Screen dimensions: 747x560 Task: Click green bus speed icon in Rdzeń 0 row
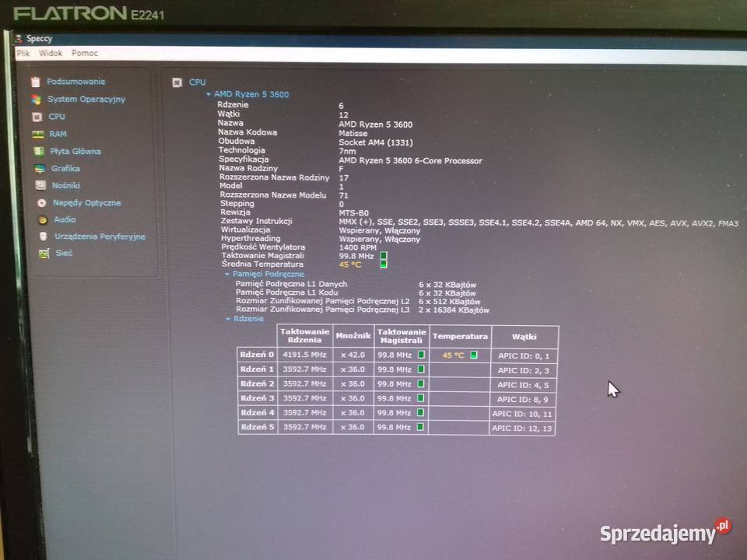click(421, 355)
